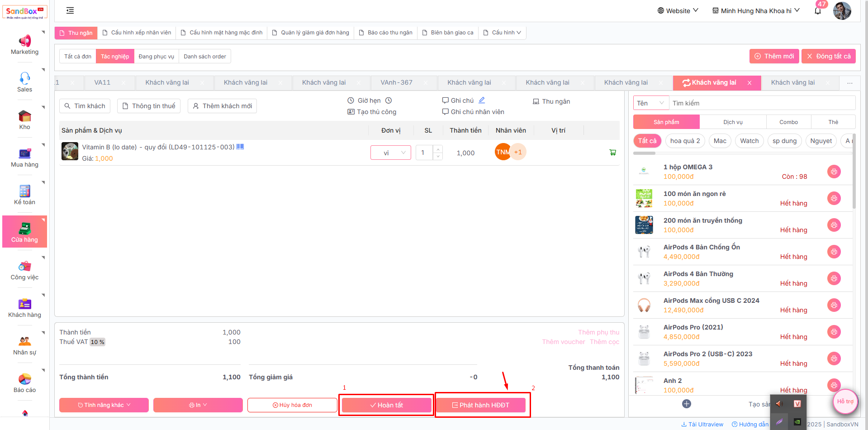Viewport: 868px width, 430px height.
Task: Open the Kế toán accounting module
Action: (x=24, y=195)
